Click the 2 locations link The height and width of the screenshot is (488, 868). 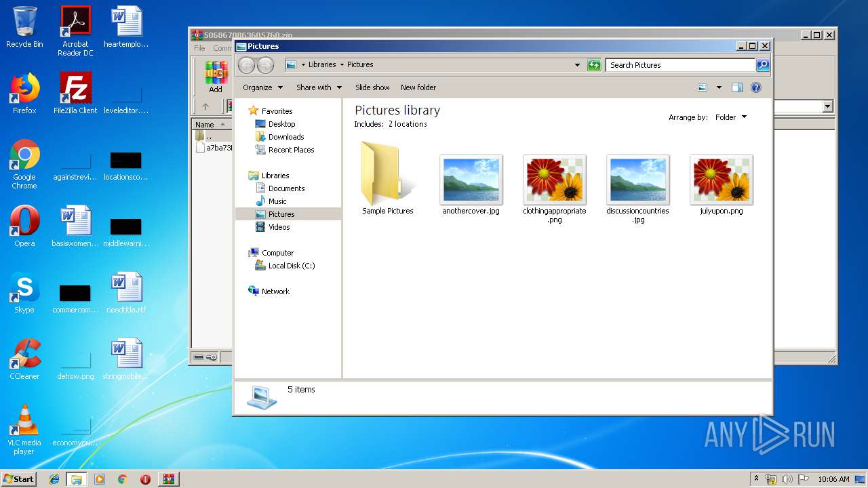pyautogui.click(x=408, y=124)
